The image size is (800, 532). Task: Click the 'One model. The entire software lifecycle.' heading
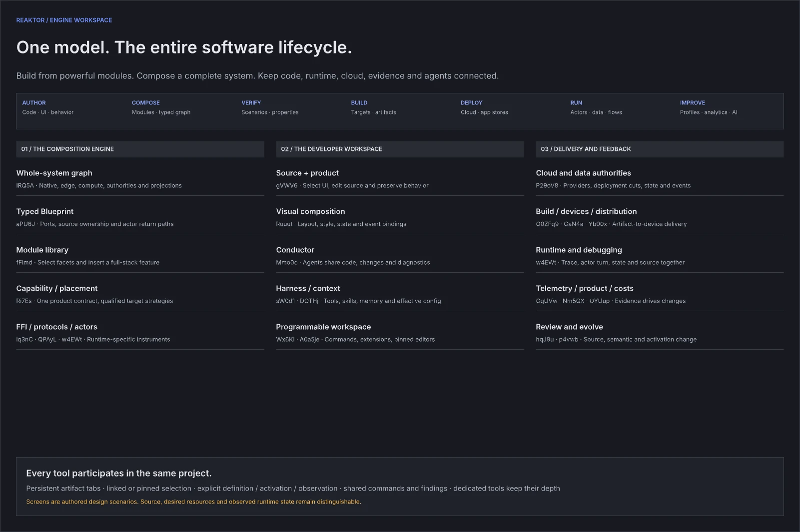click(x=184, y=47)
